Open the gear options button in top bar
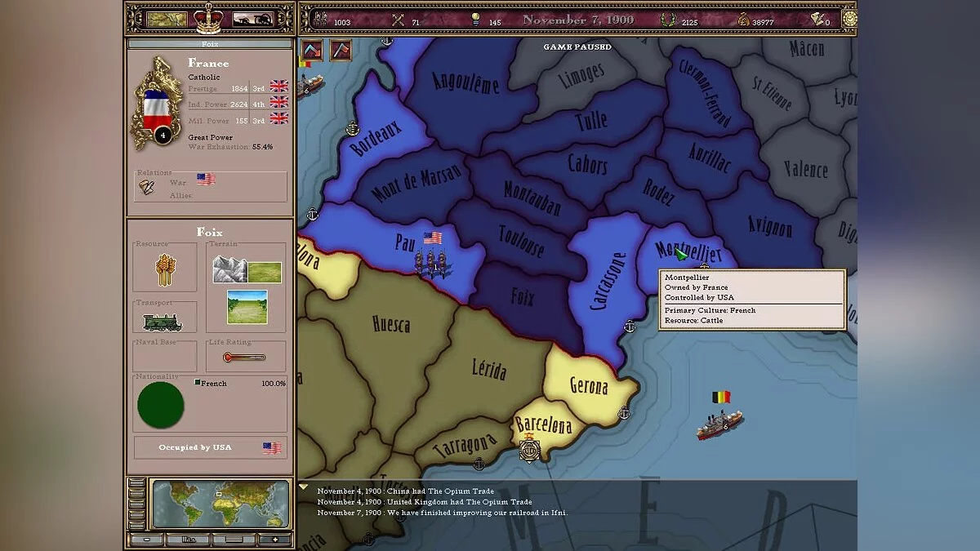The width and height of the screenshot is (980, 551). pos(849,19)
